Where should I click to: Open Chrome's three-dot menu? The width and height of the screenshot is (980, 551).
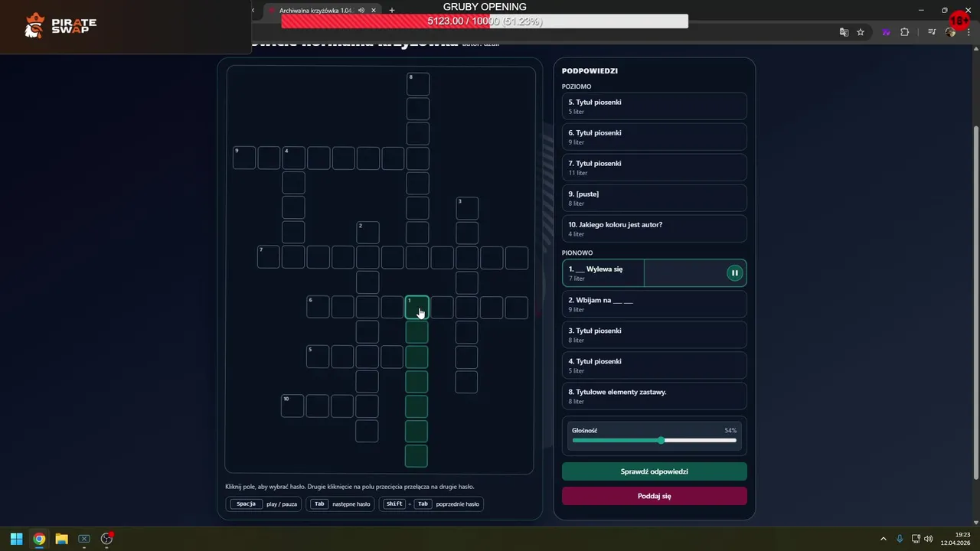(970, 32)
